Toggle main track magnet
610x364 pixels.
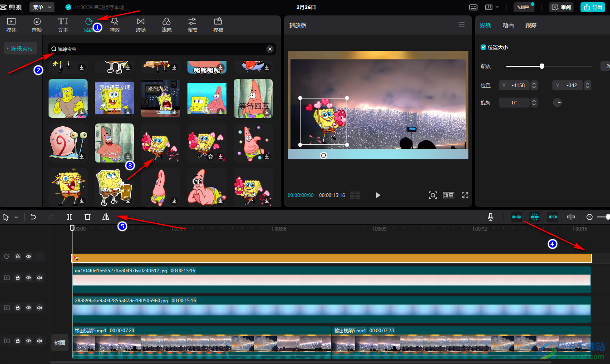click(517, 217)
